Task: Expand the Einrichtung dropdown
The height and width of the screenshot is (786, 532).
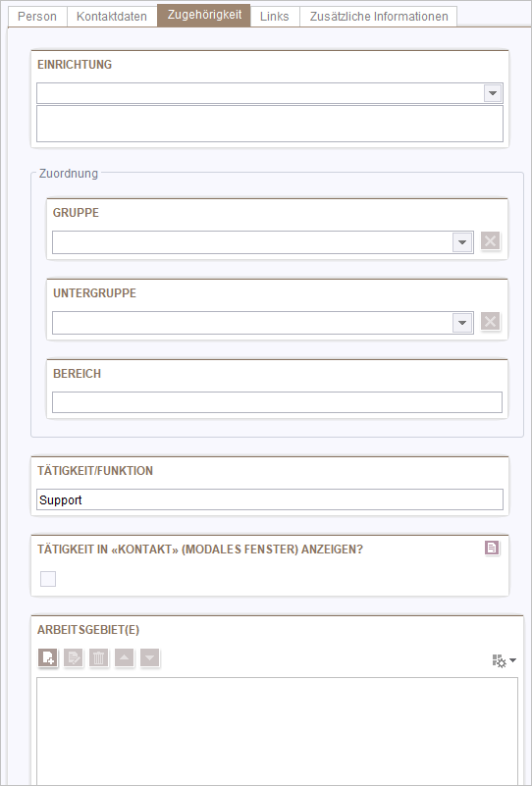Action: coord(493,93)
